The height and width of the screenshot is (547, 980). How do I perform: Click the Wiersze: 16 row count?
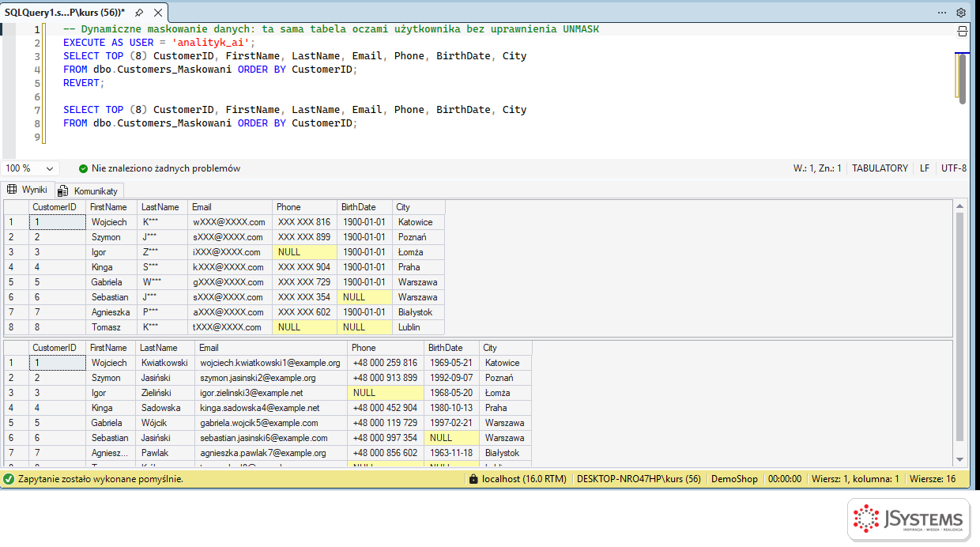[x=933, y=479]
